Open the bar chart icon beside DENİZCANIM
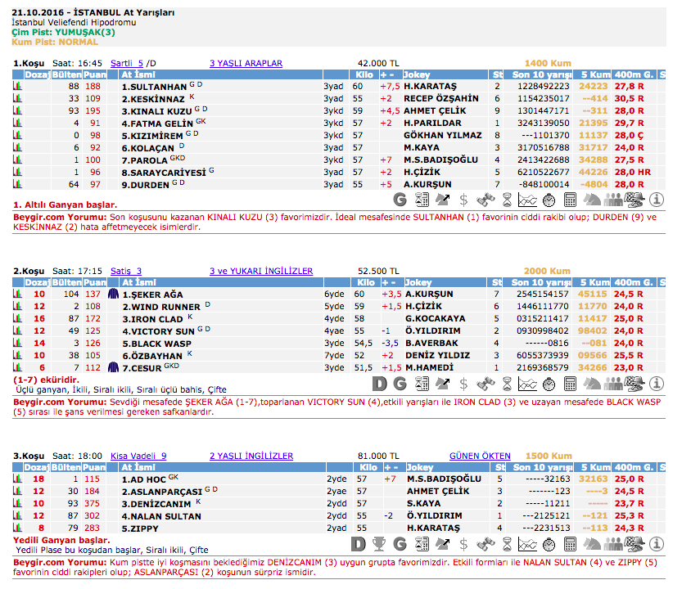 coord(17,504)
